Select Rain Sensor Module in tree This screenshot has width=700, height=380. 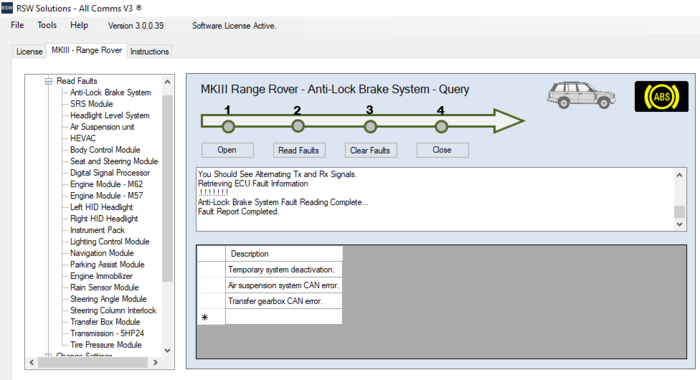pyautogui.click(x=104, y=287)
